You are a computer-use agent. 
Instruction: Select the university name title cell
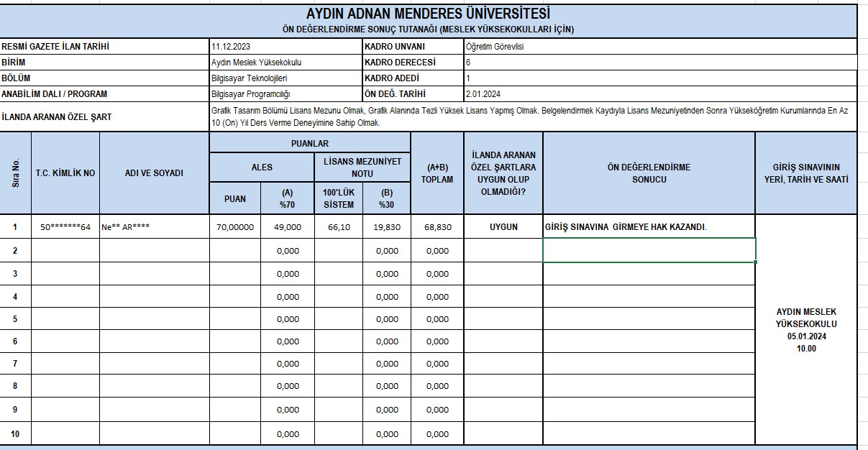coord(429,14)
